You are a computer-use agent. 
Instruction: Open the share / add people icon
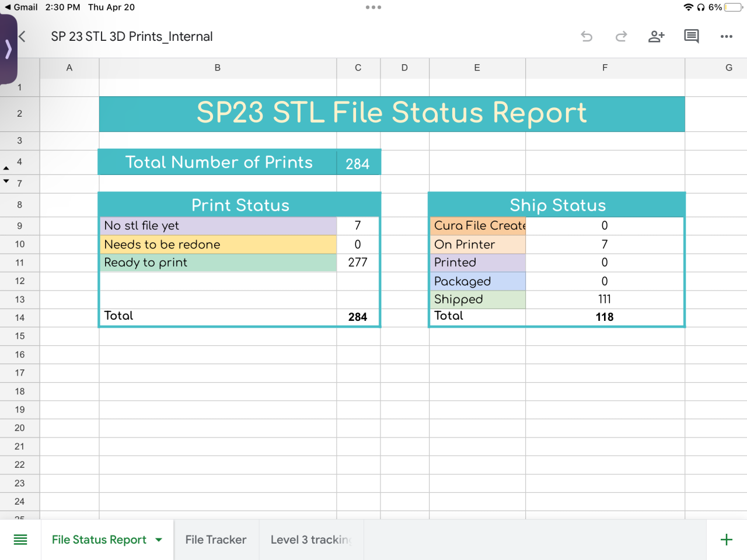click(657, 37)
